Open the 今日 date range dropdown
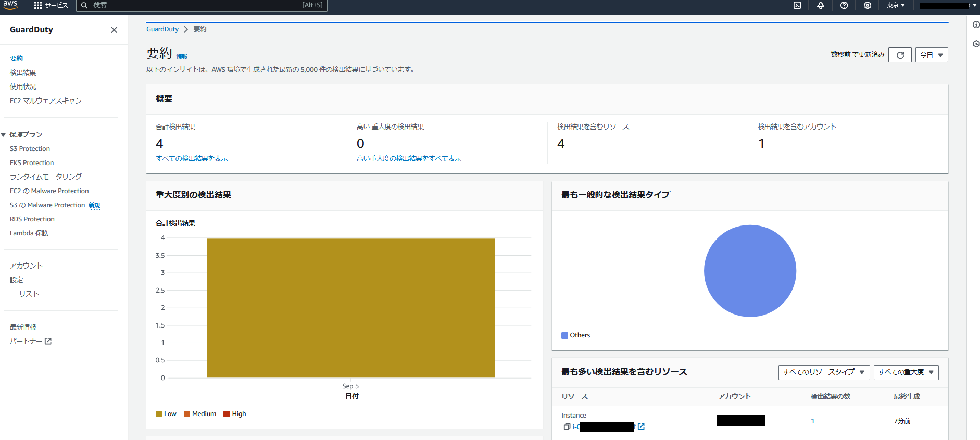 (932, 55)
